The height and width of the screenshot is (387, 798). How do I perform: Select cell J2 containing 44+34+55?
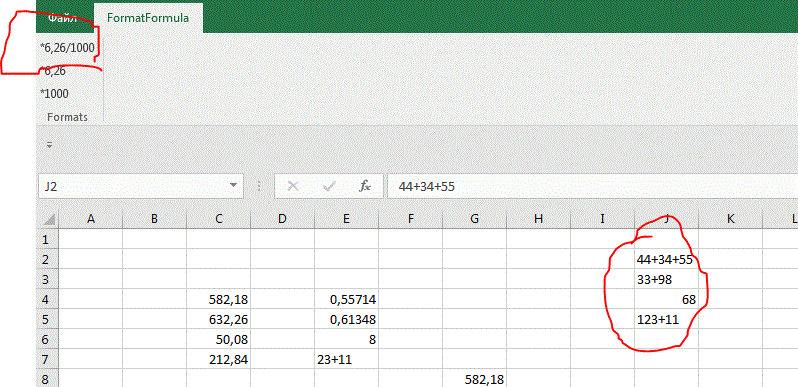(x=666, y=259)
